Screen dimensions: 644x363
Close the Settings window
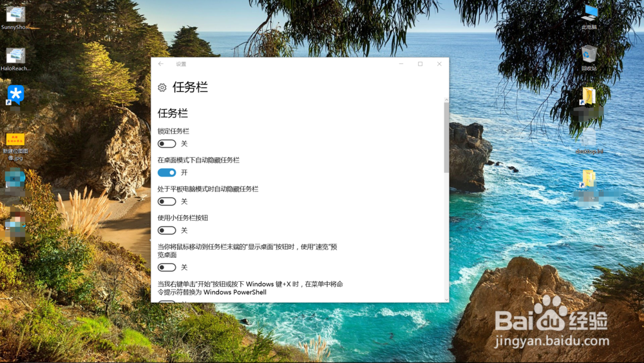(x=439, y=64)
